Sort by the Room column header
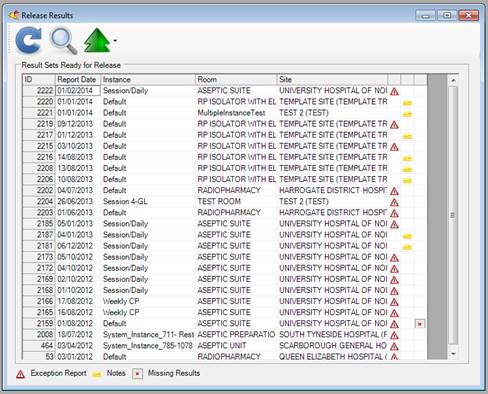This screenshot has width=488, height=394. click(236, 80)
